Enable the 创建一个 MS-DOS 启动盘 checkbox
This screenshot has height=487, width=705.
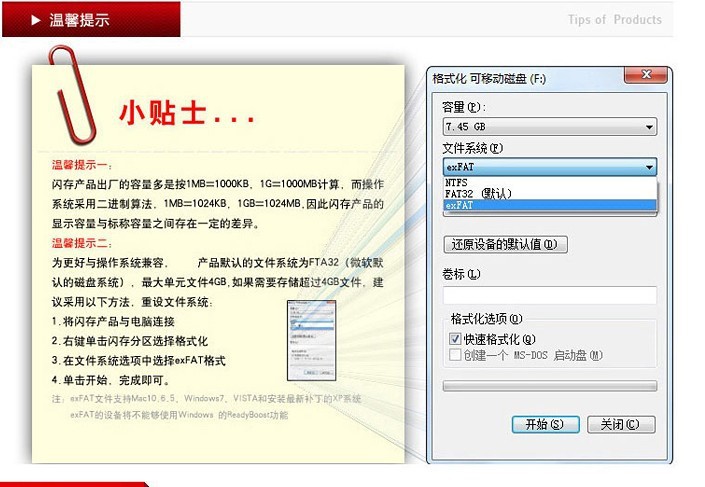[x=455, y=355]
